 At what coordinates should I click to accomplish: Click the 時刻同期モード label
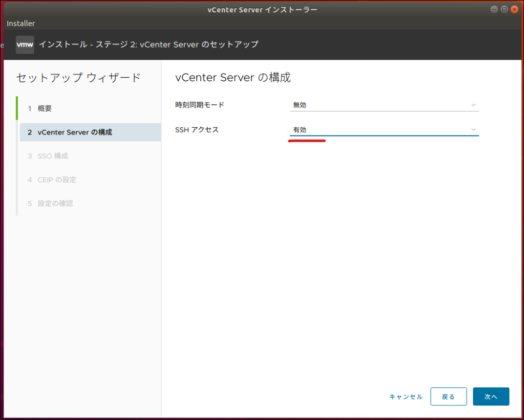click(199, 105)
